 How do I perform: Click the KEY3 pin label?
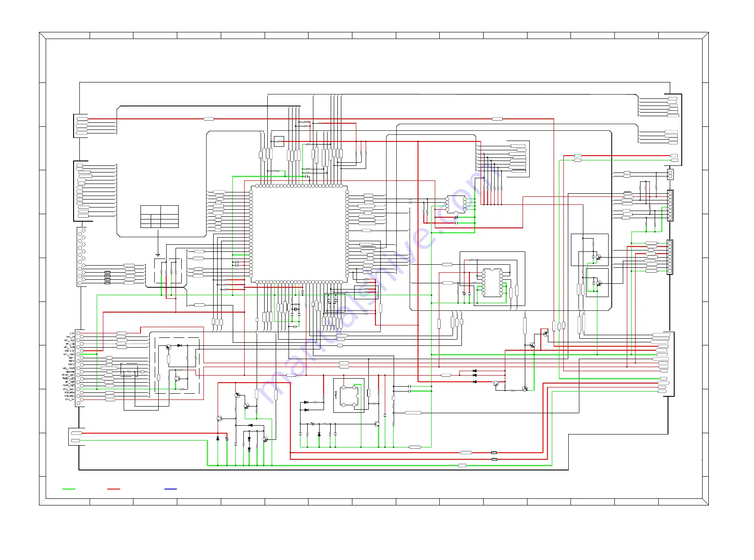[71, 364]
